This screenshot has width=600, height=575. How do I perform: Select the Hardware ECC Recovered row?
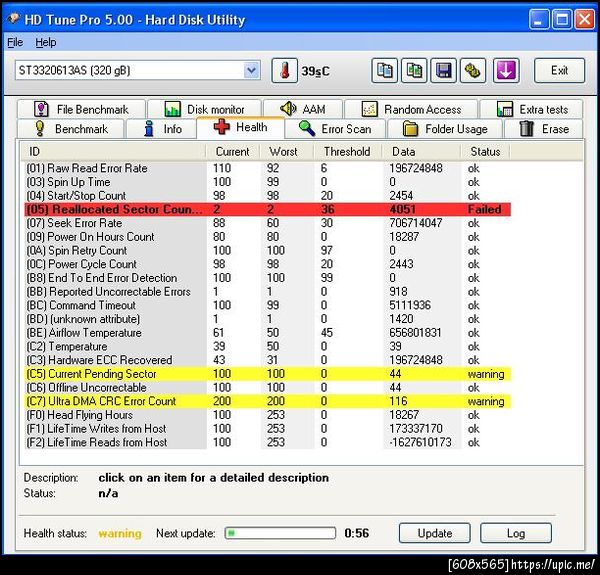(267, 360)
